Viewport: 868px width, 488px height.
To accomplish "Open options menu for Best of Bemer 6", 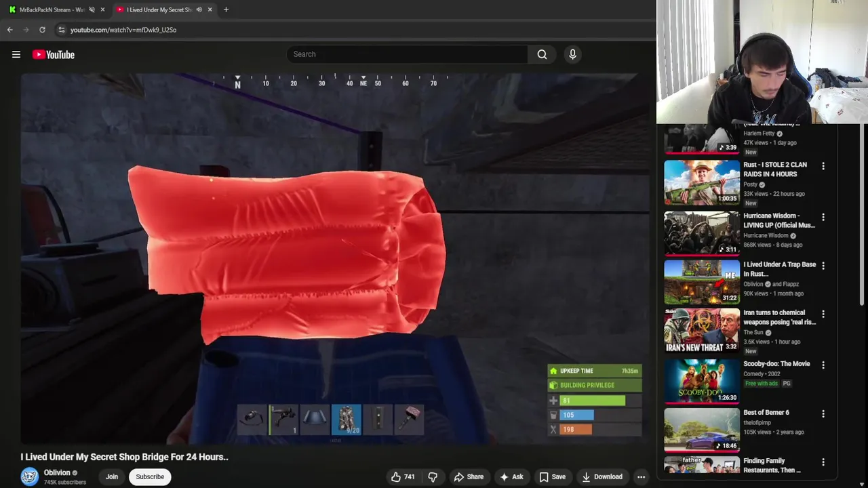I will (x=823, y=413).
